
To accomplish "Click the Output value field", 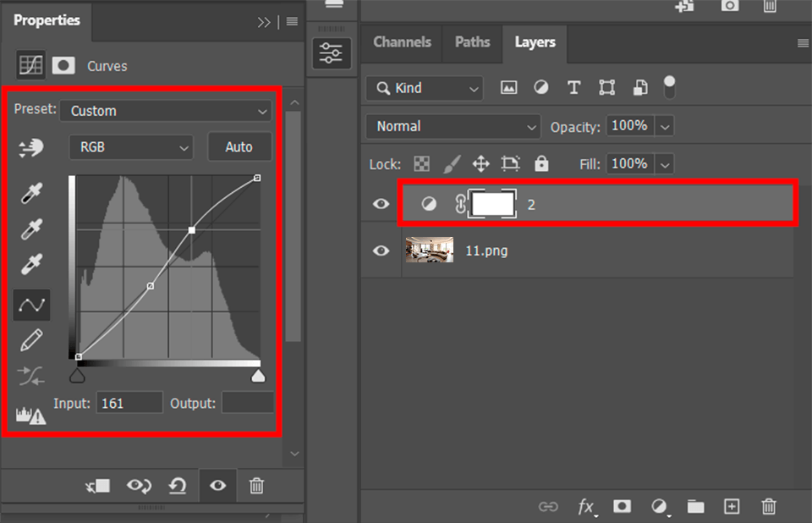I will [x=248, y=403].
